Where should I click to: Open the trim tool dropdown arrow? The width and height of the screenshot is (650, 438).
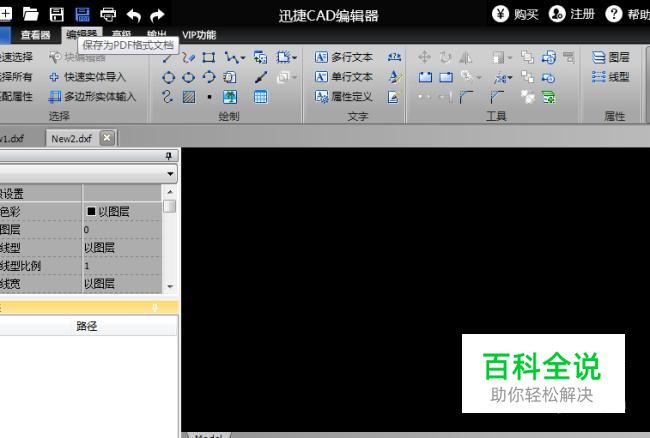tap(510, 77)
